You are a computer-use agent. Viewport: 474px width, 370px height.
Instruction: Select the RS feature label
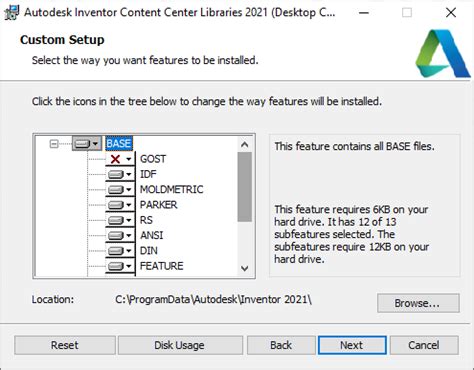pyautogui.click(x=146, y=220)
